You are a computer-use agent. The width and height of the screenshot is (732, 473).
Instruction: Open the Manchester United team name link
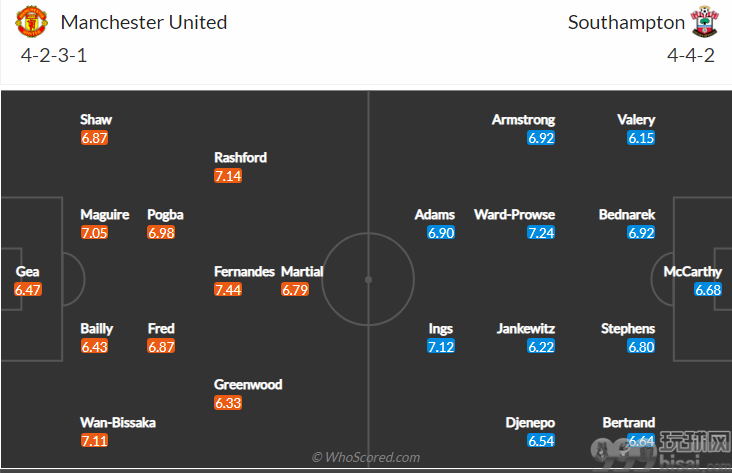pyautogui.click(x=144, y=22)
